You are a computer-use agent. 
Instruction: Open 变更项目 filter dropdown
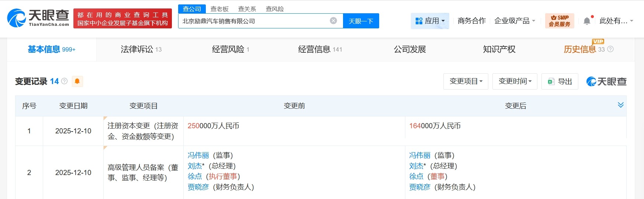[x=466, y=81]
